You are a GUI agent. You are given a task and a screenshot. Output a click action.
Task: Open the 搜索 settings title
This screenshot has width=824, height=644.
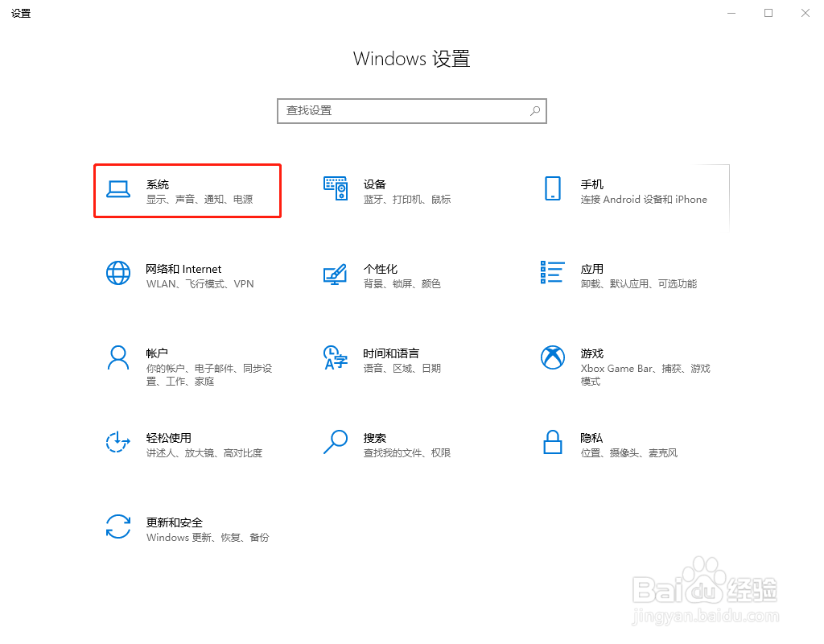(375, 438)
